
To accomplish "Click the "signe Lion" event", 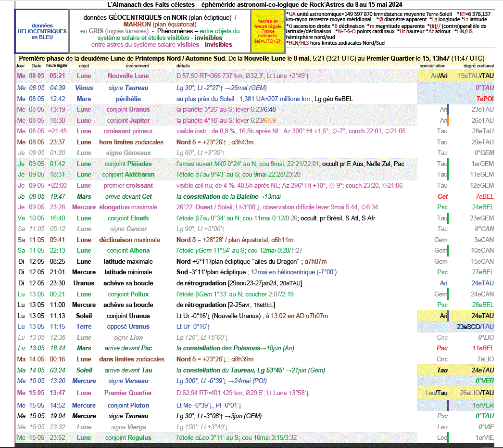I will click(x=128, y=338).
